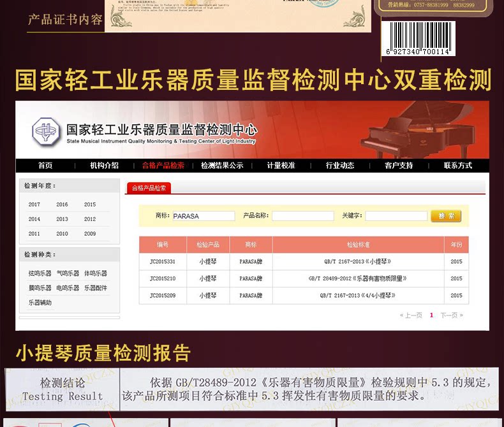The image size is (504, 427).
Task: Select record number JC2015209
Action: tap(163, 295)
